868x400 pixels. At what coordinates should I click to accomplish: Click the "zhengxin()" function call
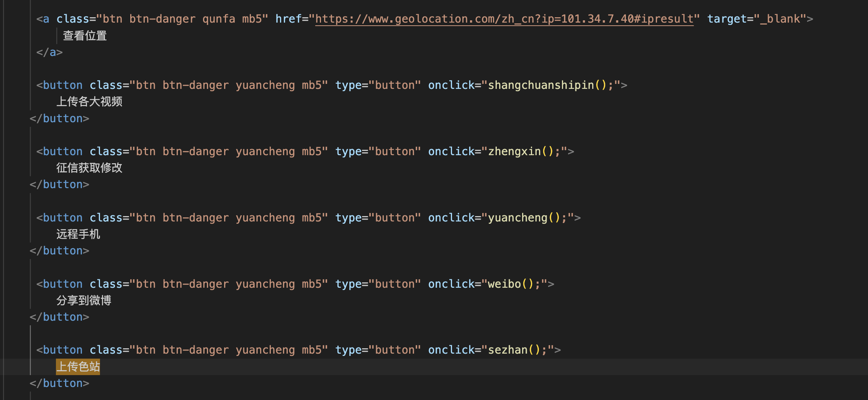521,151
